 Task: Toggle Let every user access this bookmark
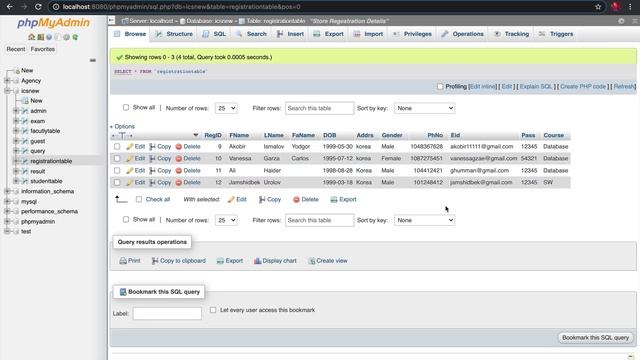(x=213, y=310)
